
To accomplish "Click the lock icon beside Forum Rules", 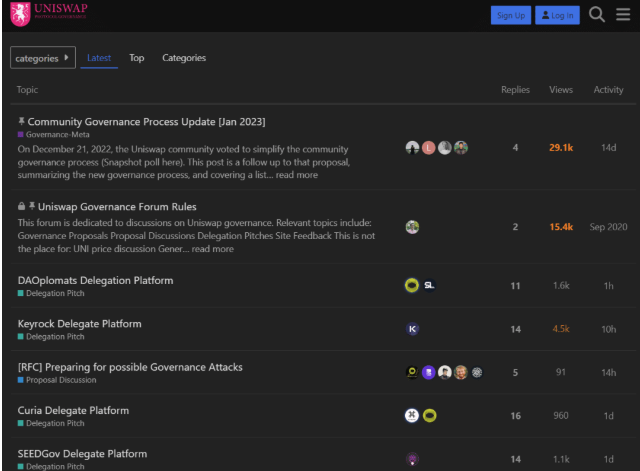I will 21,206.
